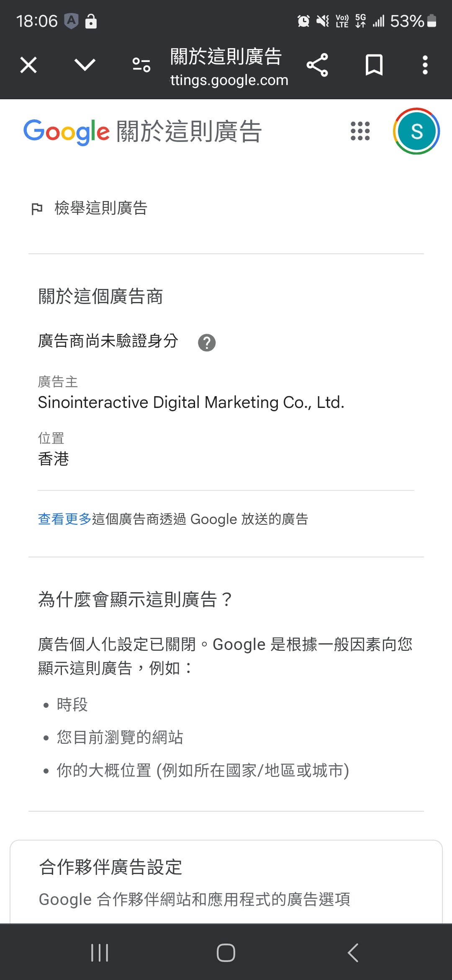The image size is (452, 980).
Task: Open the browser overflow three-dot menu
Action: click(425, 64)
